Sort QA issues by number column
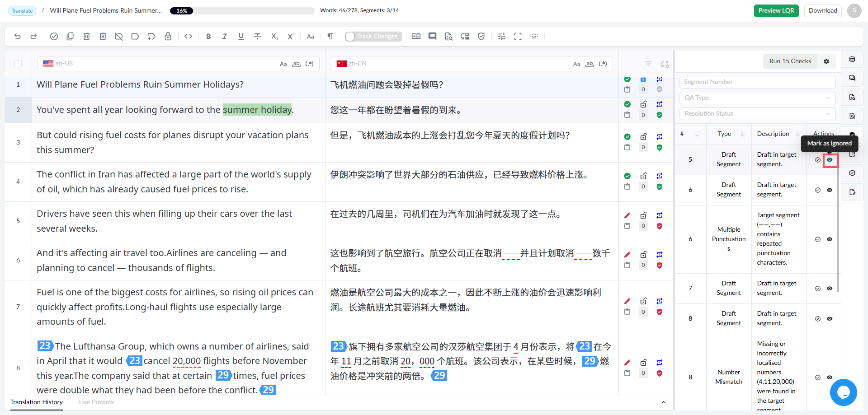Screen dimensions: 868x415 (697, 134)
